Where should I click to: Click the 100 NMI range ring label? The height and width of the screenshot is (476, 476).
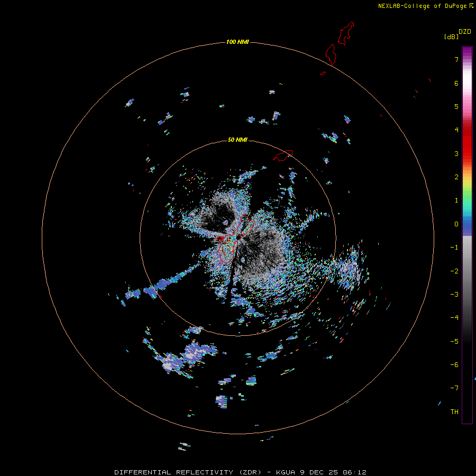coord(237,42)
